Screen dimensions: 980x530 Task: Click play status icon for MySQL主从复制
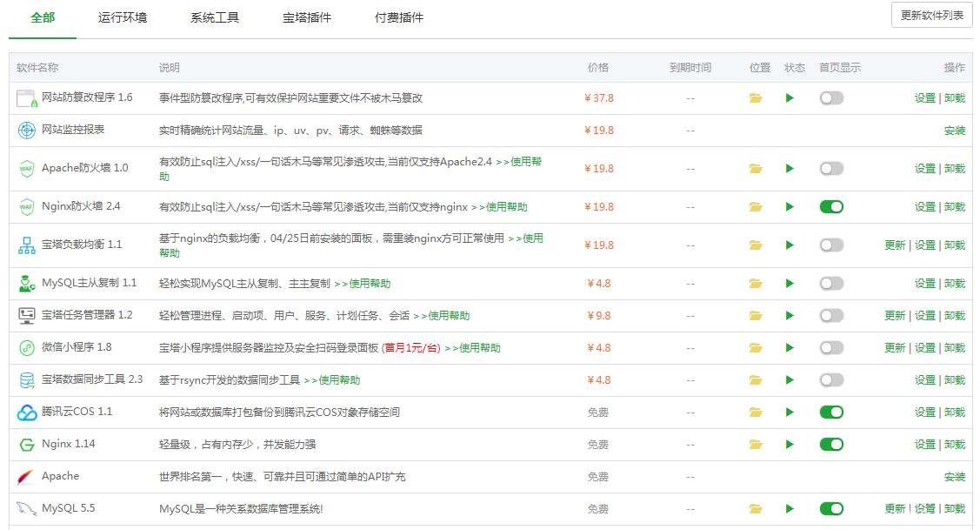(790, 284)
